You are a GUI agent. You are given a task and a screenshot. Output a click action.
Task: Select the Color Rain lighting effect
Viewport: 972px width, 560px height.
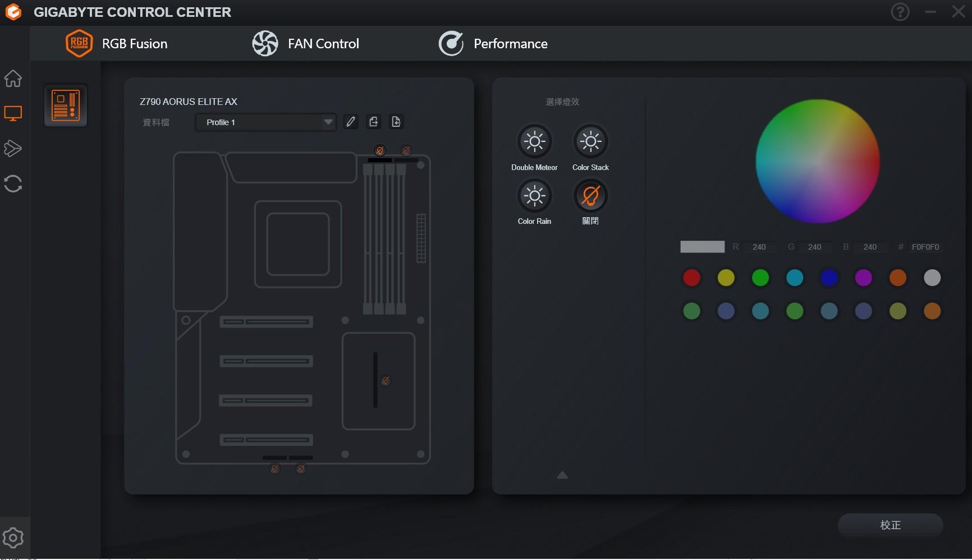534,196
